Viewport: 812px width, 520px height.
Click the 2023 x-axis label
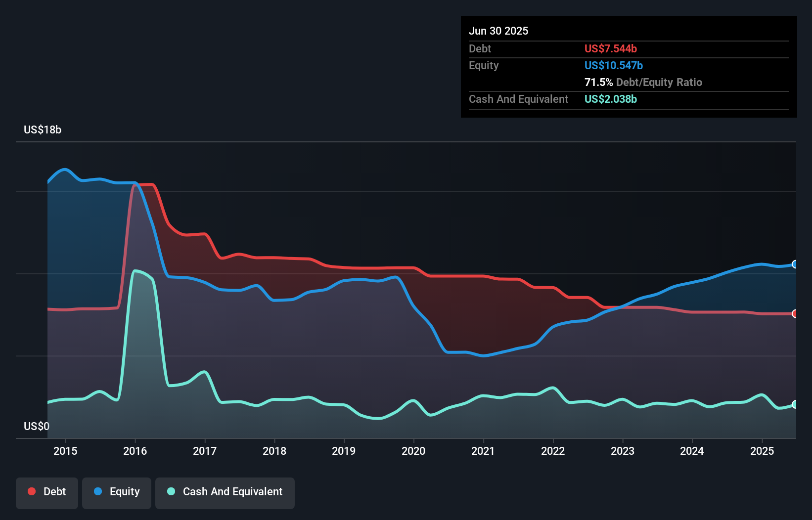(622, 451)
